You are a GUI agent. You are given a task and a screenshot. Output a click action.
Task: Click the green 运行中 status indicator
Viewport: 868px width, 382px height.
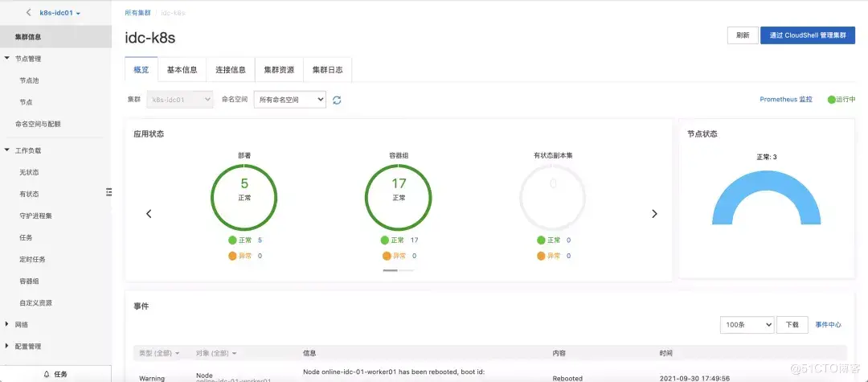pyautogui.click(x=841, y=100)
